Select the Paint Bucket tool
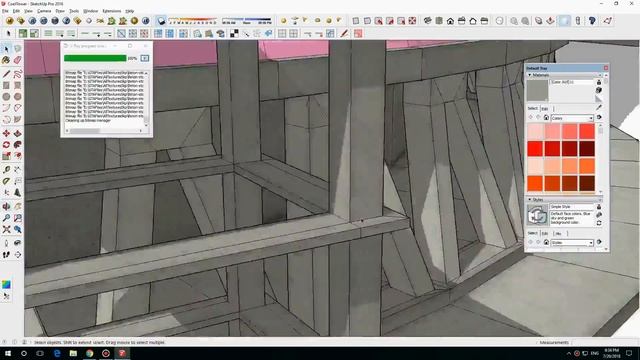This screenshot has height=360, width=640. [6, 60]
